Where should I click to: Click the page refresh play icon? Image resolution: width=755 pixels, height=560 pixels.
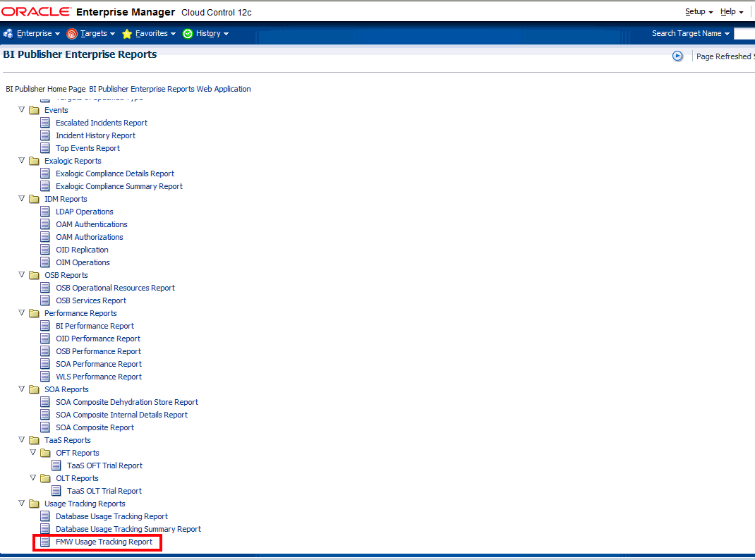pyautogui.click(x=677, y=56)
